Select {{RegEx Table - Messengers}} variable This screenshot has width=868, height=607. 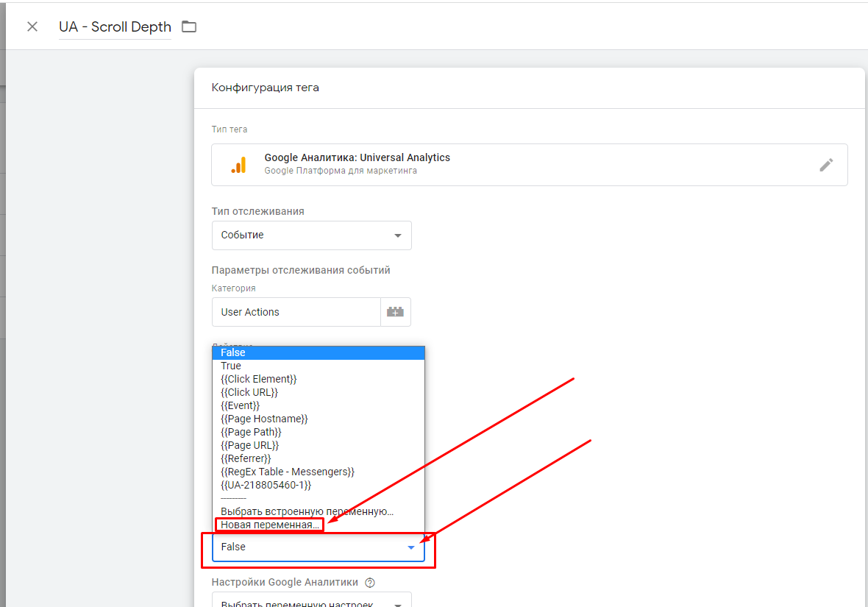coord(287,472)
